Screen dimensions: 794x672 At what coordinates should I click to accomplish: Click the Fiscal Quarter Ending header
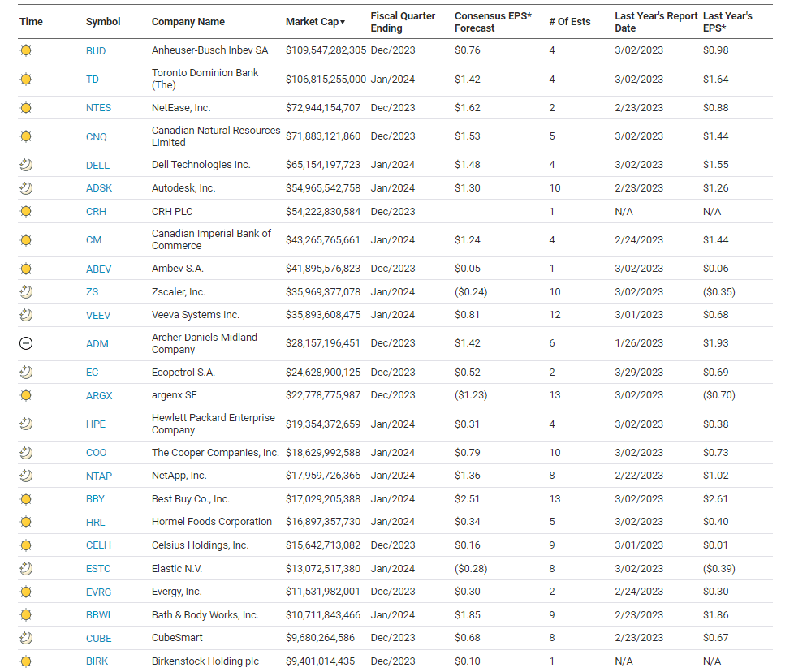pos(403,22)
